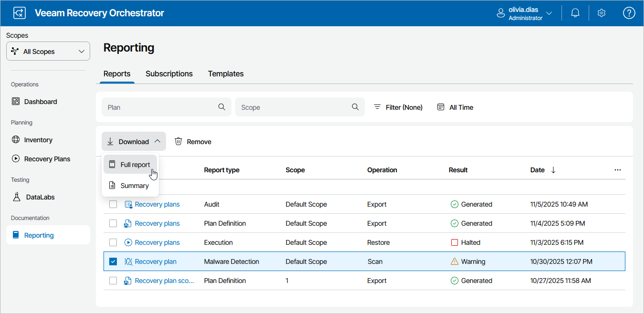The width and height of the screenshot is (644, 314).
Task: Check the Audit report row checkbox
Action: (113, 204)
